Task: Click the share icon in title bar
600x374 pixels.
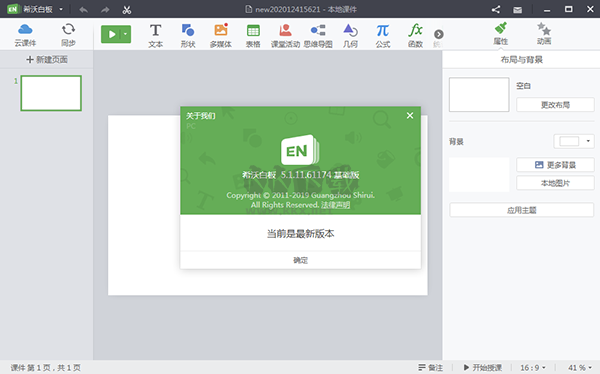Action: tap(496, 10)
